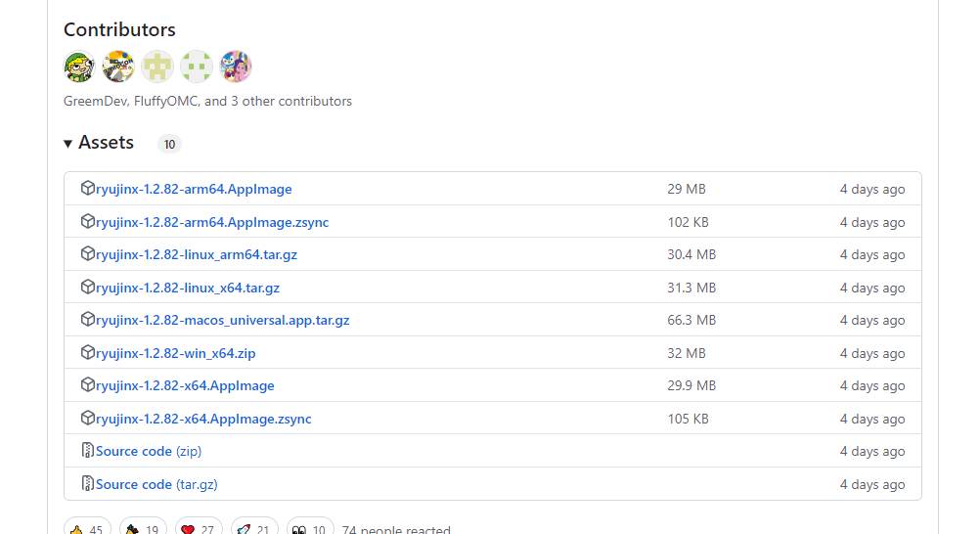
Task: Toggle the eyes reaction with 10
Action: point(310,528)
